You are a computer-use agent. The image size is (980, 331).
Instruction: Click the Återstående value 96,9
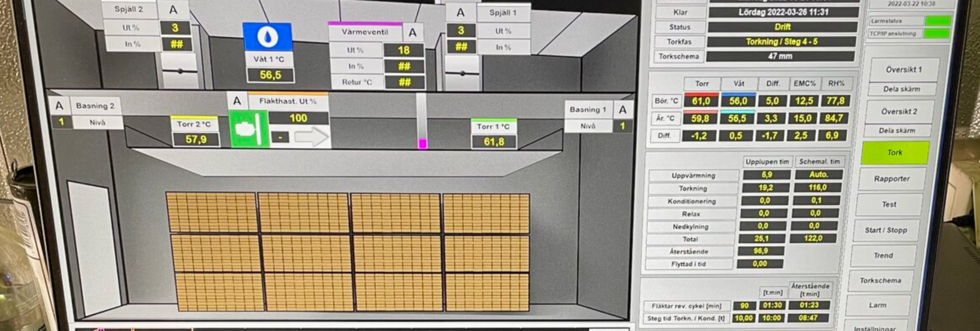tap(761, 251)
